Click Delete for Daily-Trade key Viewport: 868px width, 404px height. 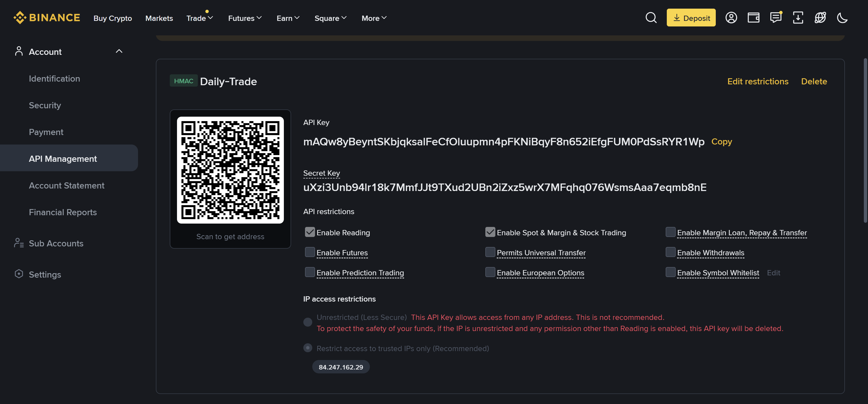click(x=814, y=81)
